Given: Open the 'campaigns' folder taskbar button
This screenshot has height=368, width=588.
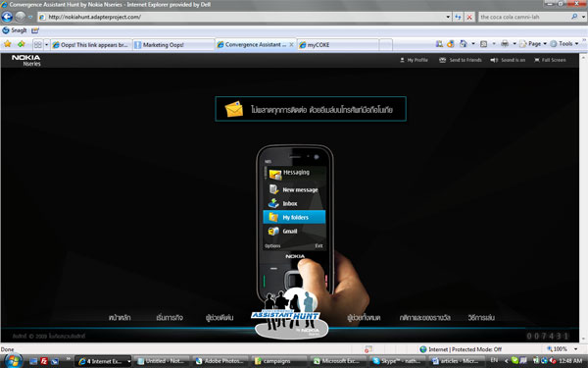Looking at the screenshot, I should [x=279, y=361].
